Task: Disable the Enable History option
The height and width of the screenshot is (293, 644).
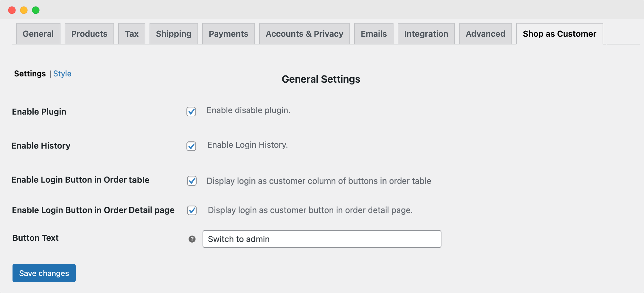Action: [x=191, y=146]
